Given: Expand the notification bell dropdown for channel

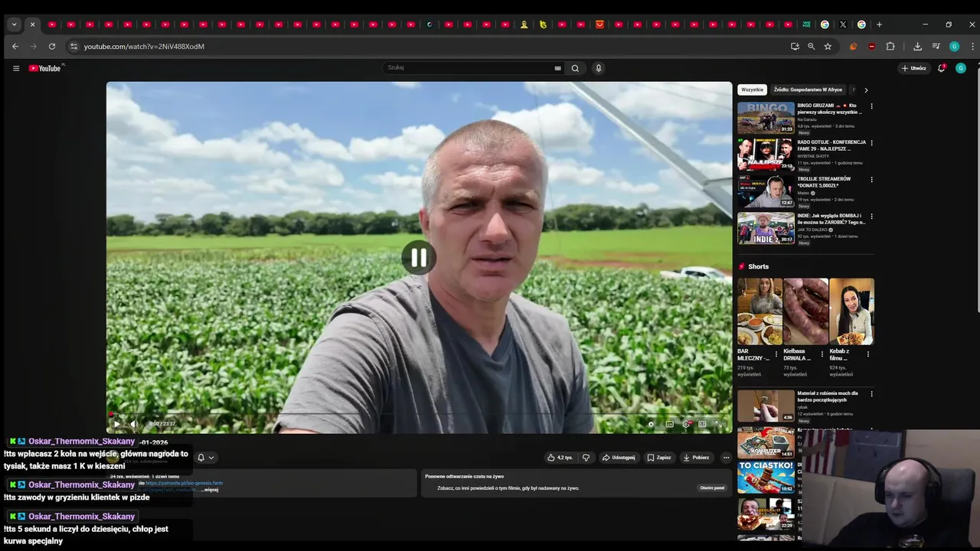Looking at the screenshot, I should point(205,458).
